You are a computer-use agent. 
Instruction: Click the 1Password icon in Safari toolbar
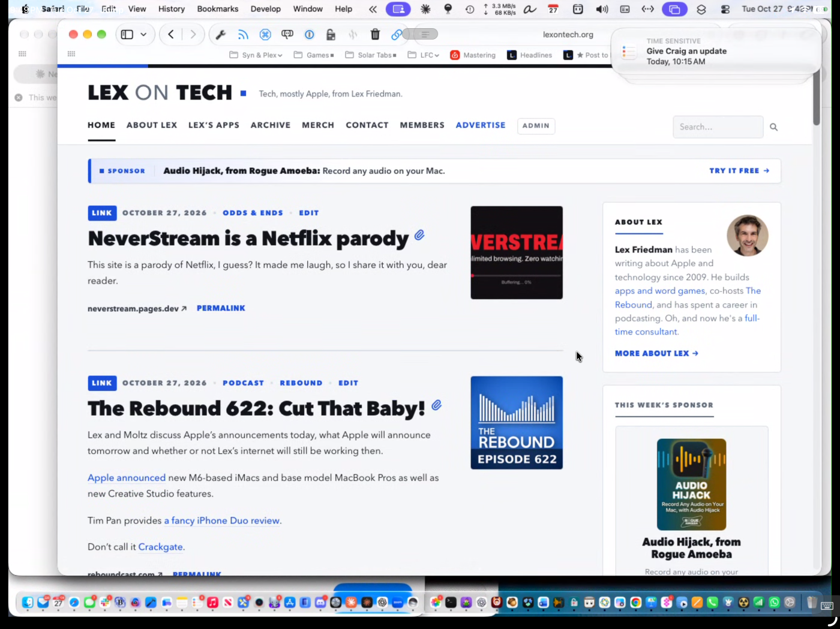pos(310,35)
